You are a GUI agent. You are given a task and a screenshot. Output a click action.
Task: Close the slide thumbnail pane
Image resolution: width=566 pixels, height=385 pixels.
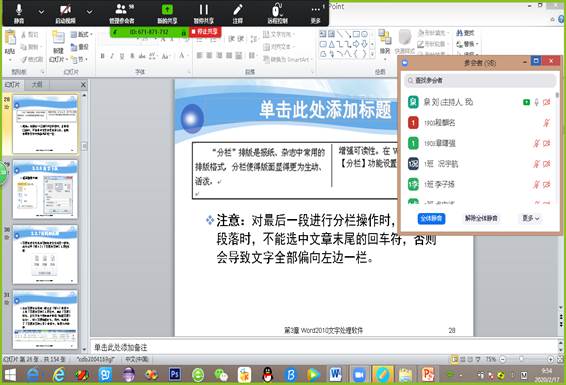(83, 85)
